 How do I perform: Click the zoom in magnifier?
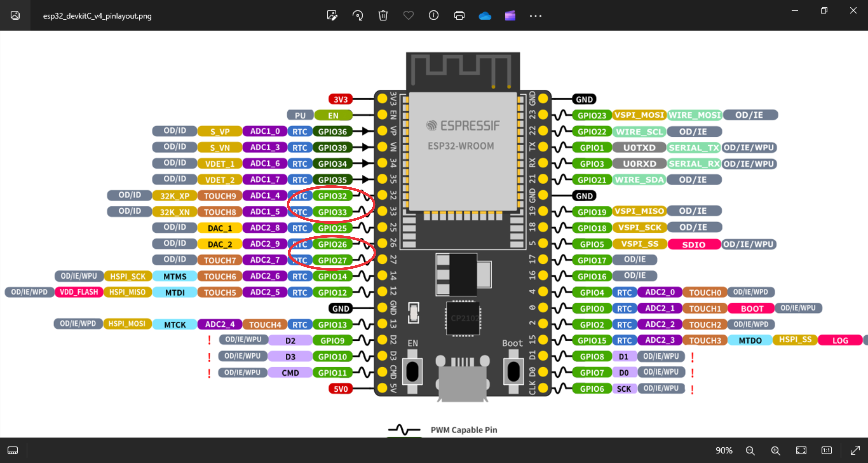[x=776, y=450]
